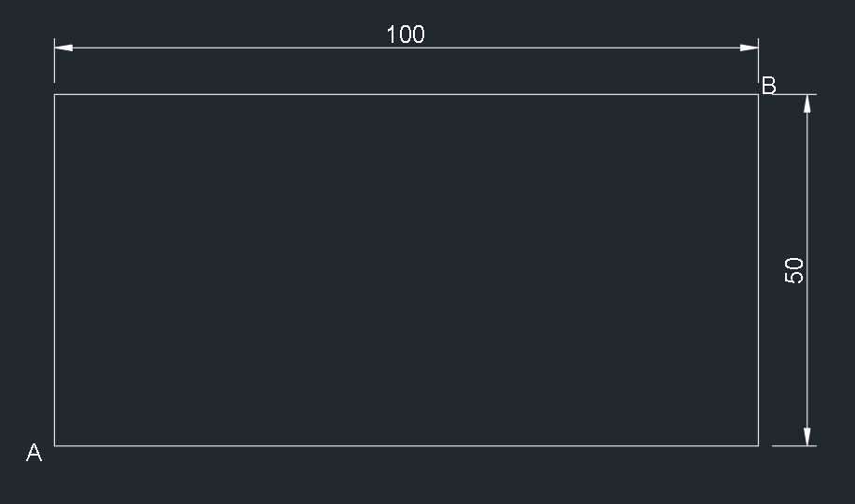Click the rectangle corner nearest label B

[758, 94]
